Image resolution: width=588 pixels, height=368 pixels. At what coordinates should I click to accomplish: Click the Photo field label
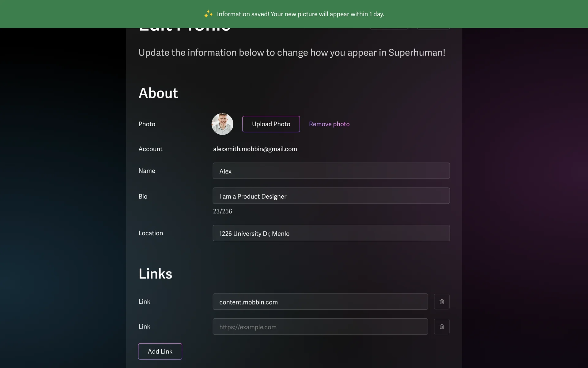tap(147, 124)
